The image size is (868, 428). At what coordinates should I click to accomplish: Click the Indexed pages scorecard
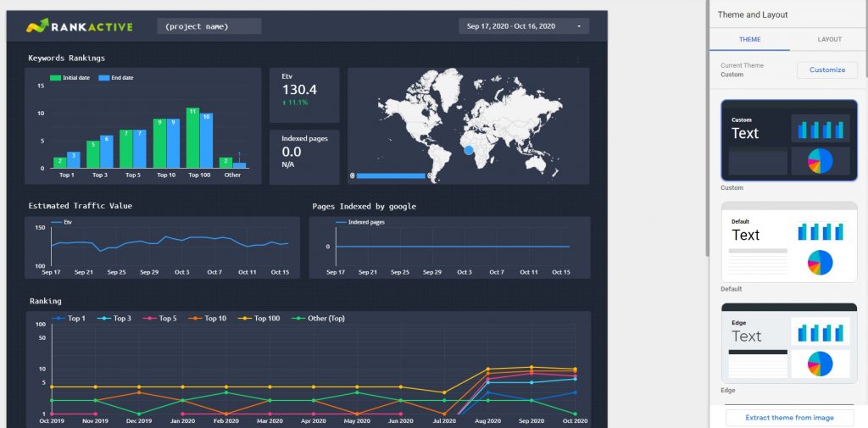point(304,158)
